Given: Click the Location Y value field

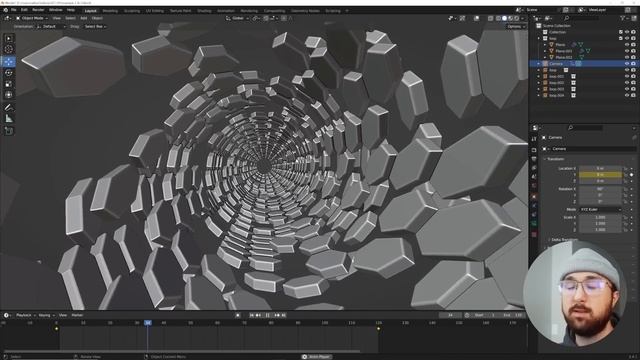Looking at the screenshot, I should [x=600, y=175].
